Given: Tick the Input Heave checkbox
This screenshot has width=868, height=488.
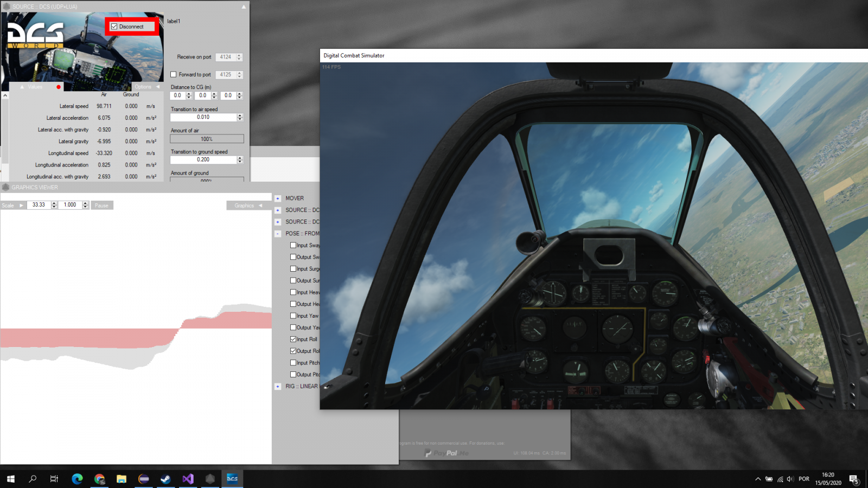Looking at the screenshot, I should tap(293, 292).
